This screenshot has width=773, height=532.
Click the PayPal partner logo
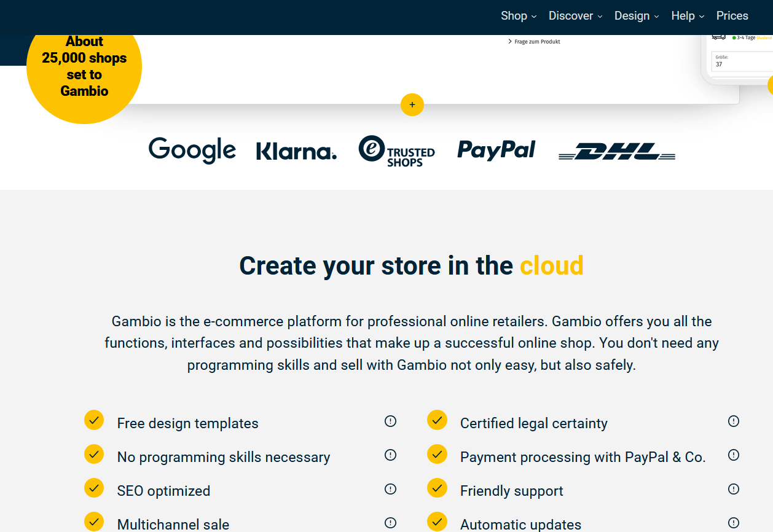click(x=496, y=150)
